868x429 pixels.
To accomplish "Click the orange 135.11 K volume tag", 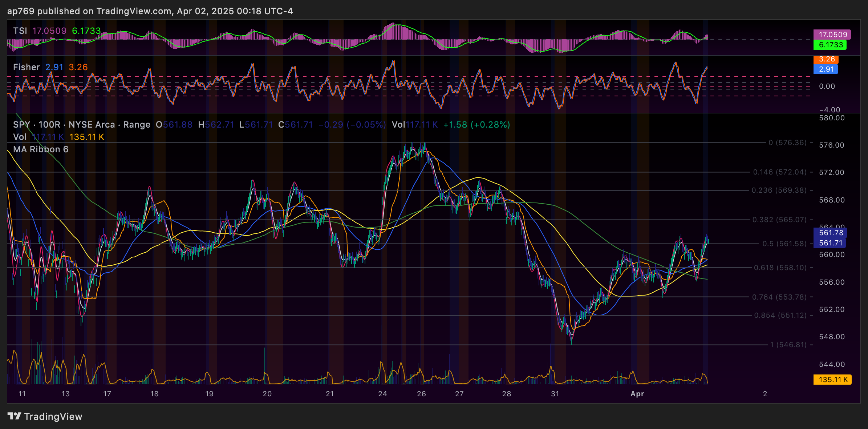I will tap(832, 380).
